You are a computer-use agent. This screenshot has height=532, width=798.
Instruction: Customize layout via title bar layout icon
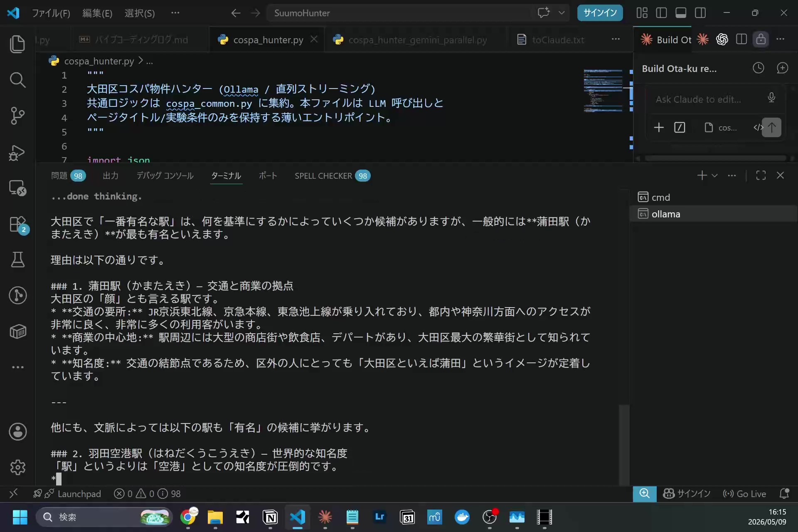click(642, 13)
